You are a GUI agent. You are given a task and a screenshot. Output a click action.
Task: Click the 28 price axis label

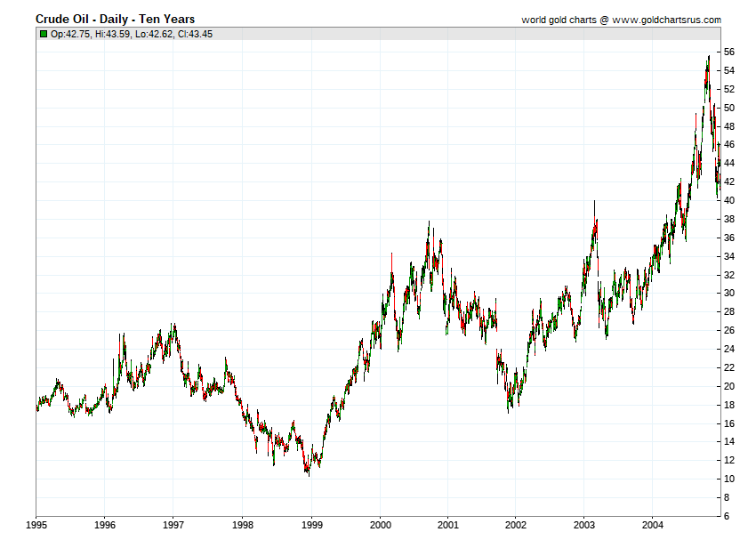pos(729,311)
